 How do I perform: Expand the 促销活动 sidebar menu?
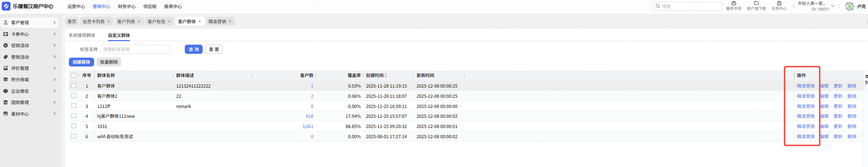click(x=54, y=45)
